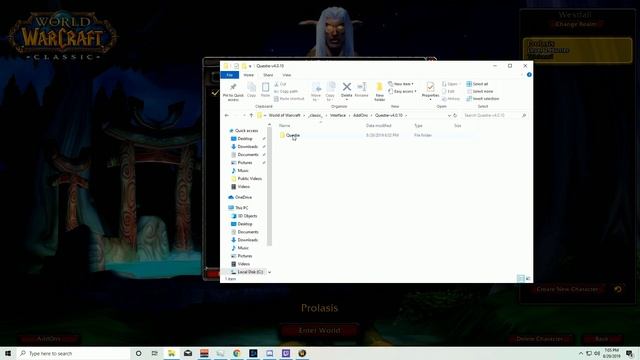Open Cortana circle on the taskbar
640x360 pixels.
[138, 353]
